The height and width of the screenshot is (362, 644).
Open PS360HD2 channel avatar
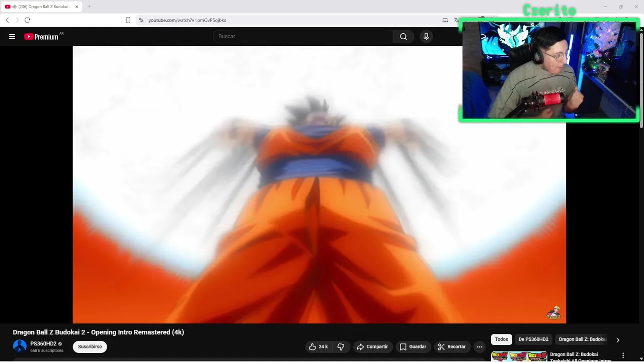(20, 346)
